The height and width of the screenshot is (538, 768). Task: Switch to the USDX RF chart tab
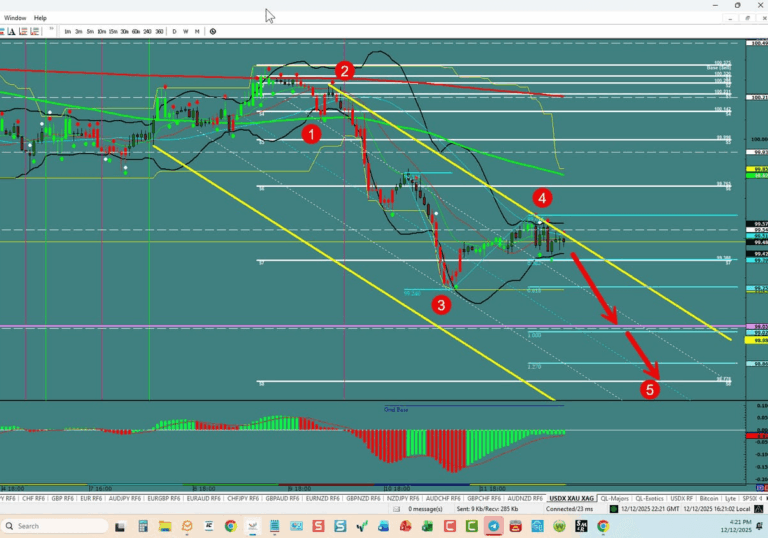pos(681,498)
